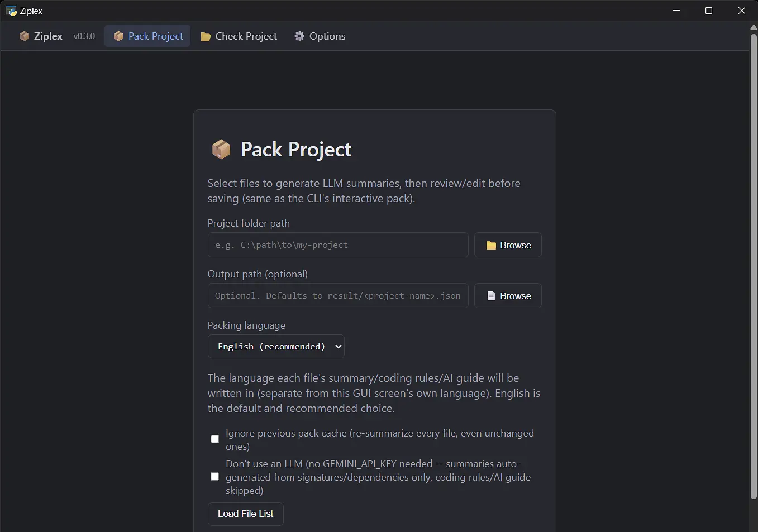Switch to the Check Project tab
The image size is (758, 532).
tap(239, 36)
